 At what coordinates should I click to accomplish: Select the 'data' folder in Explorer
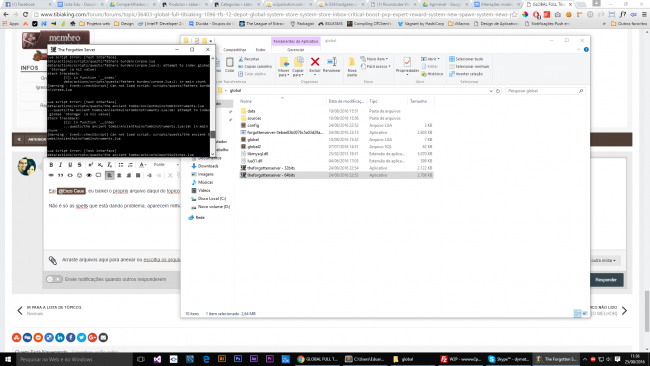coord(251,111)
